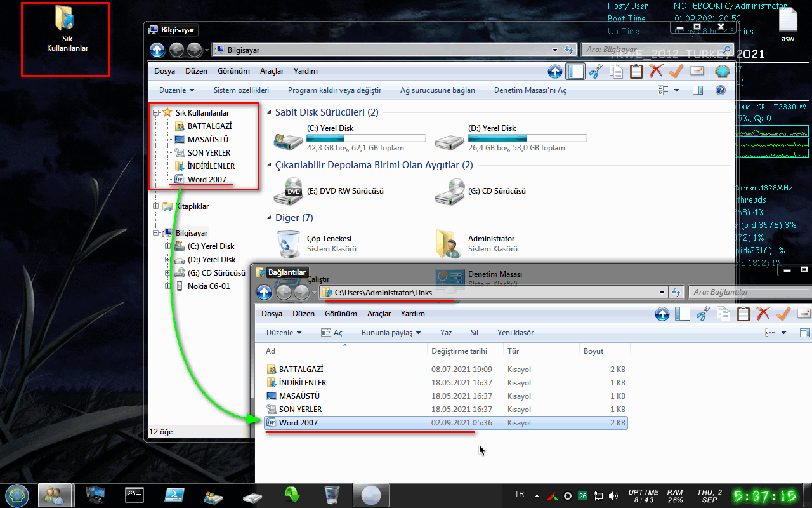Click the scissors Cut icon in Bilgisayar window
Screen dimensions: 812x508
point(595,71)
